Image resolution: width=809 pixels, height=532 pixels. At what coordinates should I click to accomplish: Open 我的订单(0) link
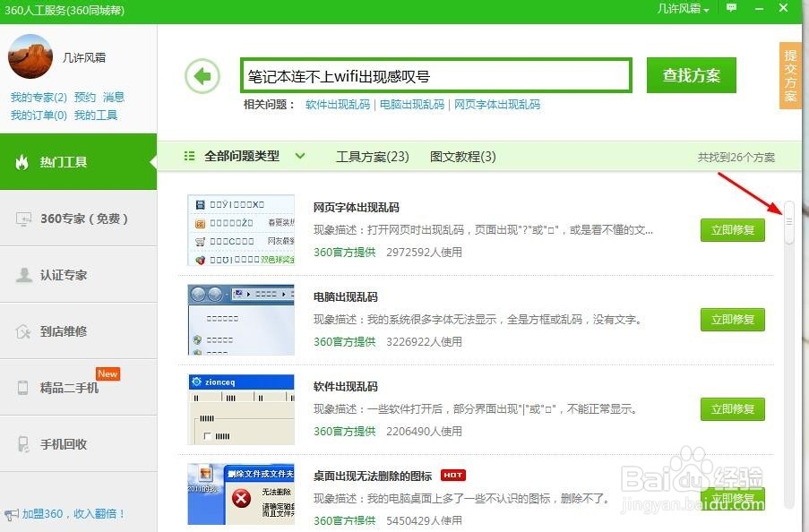(39, 115)
